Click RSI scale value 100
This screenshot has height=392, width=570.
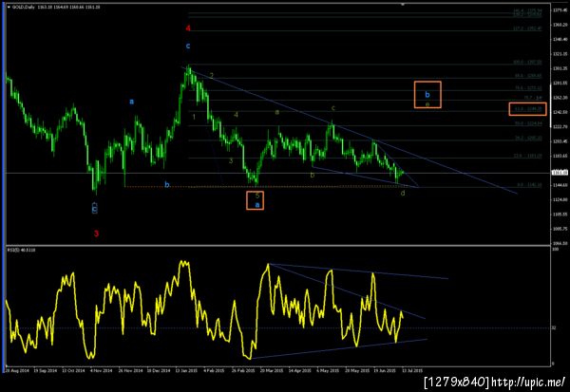555,250
